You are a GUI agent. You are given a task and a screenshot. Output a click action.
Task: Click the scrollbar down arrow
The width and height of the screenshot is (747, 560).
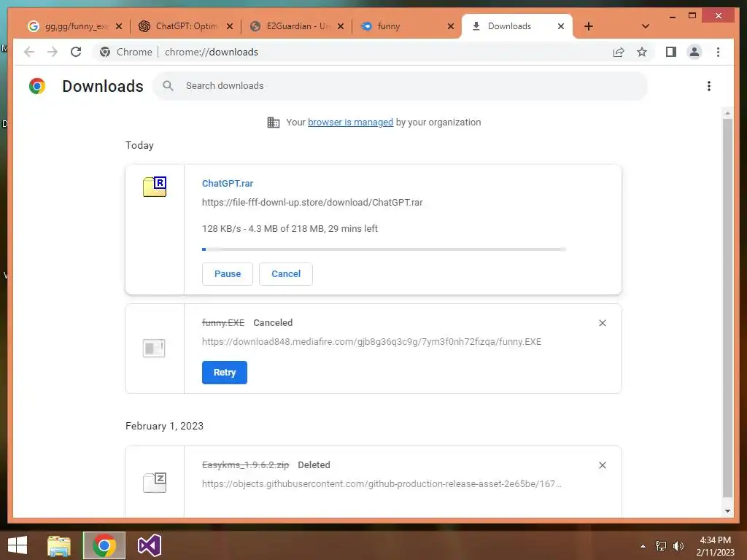click(727, 511)
